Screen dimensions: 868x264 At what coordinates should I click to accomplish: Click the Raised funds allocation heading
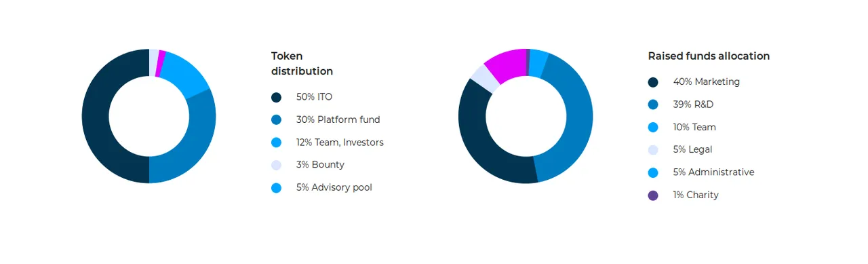[x=709, y=56]
